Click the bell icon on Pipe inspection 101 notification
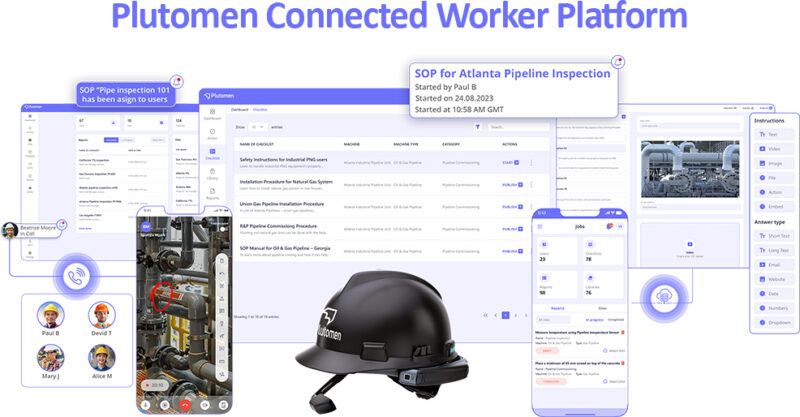The image size is (800, 417). click(x=177, y=82)
